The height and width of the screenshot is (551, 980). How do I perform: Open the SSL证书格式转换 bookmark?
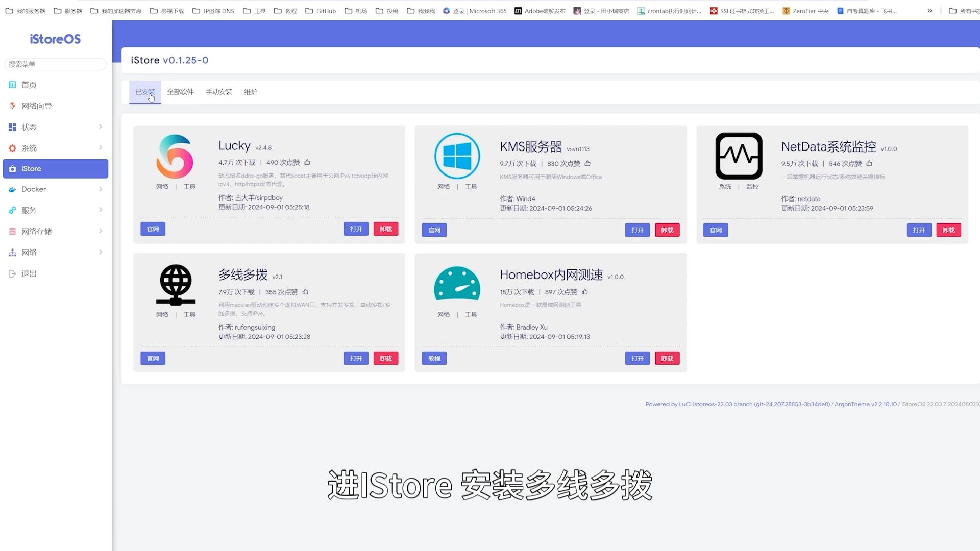[x=742, y=11]
